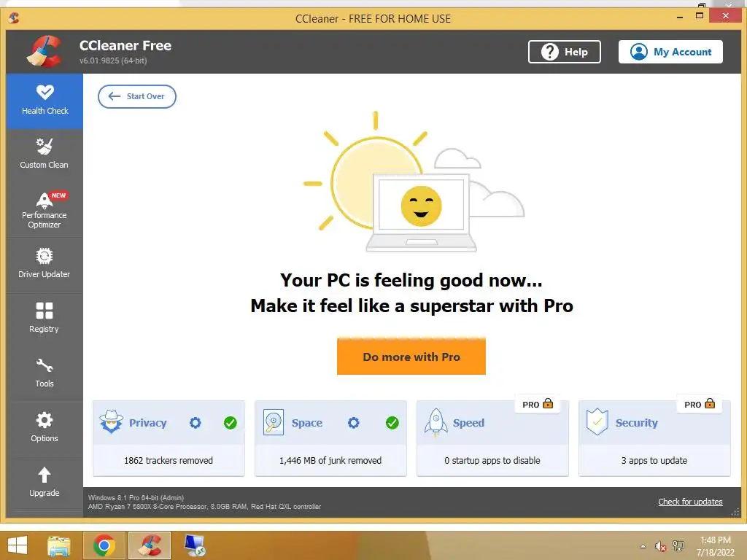Open the remote desktop taskbar icon
The image size is (747, 560).
(195, 545)
